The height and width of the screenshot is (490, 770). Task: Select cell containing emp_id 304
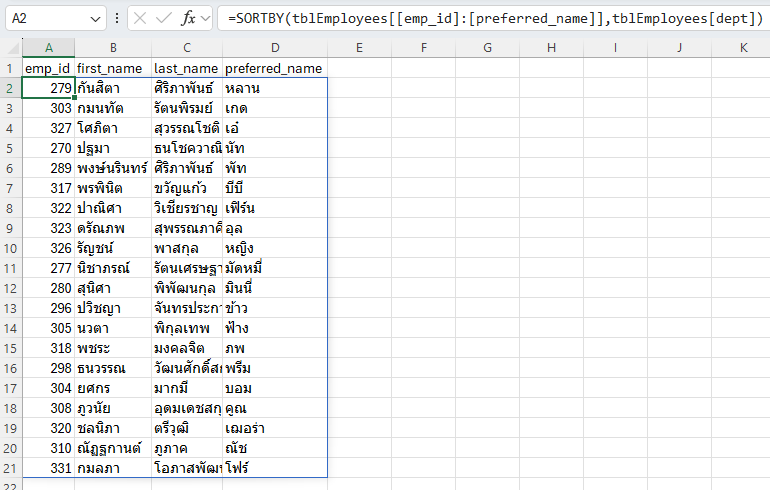(x=49, y=388)
